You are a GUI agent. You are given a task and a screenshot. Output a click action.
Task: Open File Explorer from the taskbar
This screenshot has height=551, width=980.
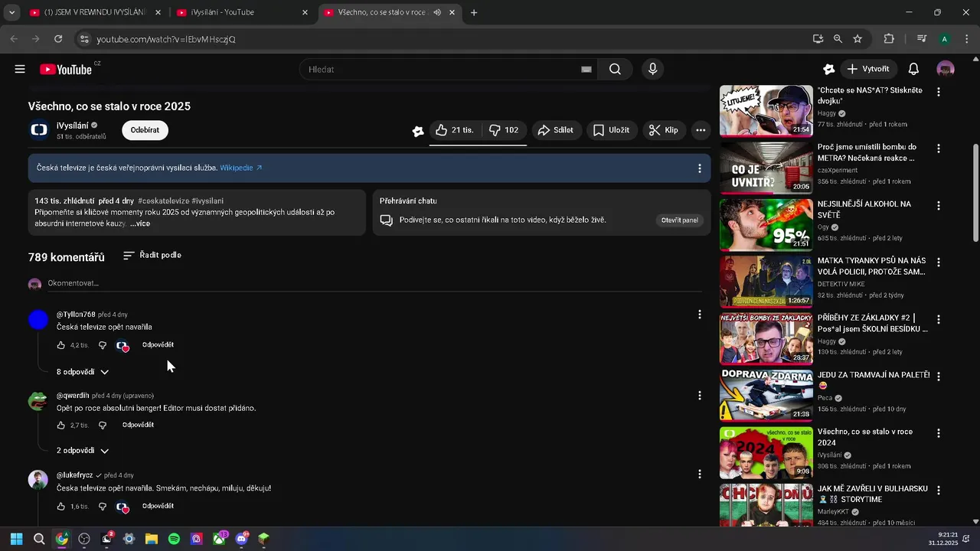point(151,539)
